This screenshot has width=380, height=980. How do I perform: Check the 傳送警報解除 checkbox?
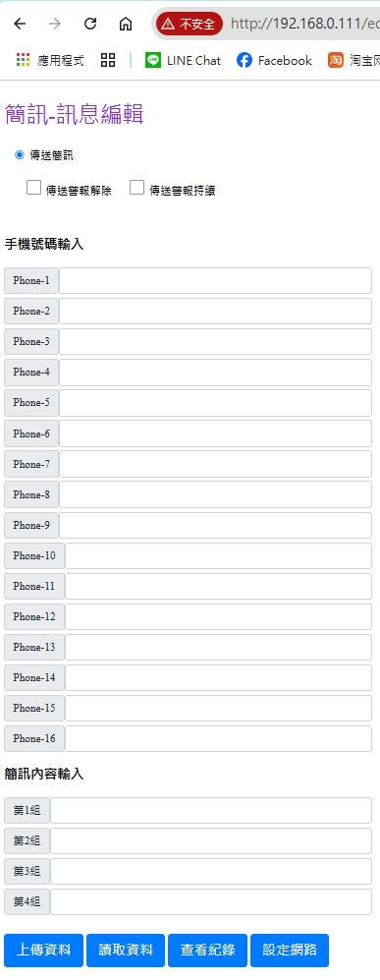[33, 188]
